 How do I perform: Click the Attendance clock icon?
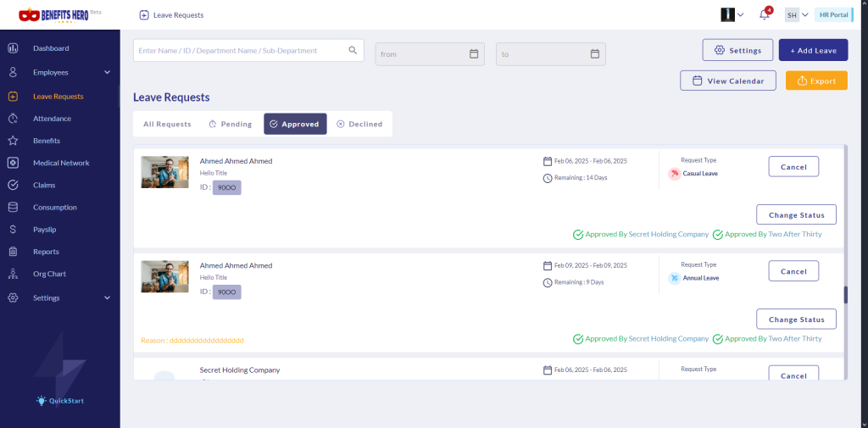pos(14,119)
